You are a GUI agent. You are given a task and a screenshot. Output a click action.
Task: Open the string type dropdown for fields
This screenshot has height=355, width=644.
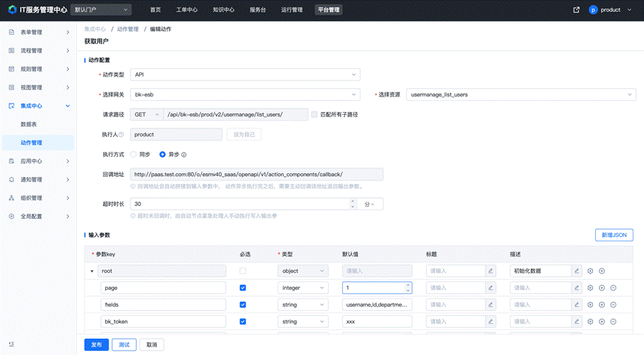pyautogui.click(x=302, y=305)
